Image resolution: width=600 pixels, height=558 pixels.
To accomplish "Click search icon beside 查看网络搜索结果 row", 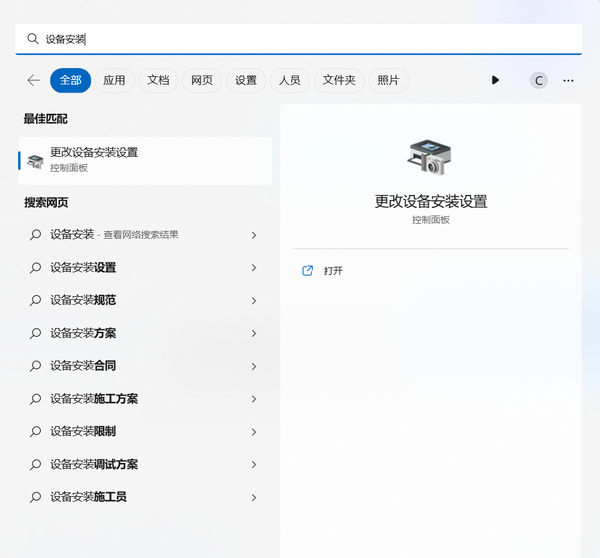I will click(36, 234).
